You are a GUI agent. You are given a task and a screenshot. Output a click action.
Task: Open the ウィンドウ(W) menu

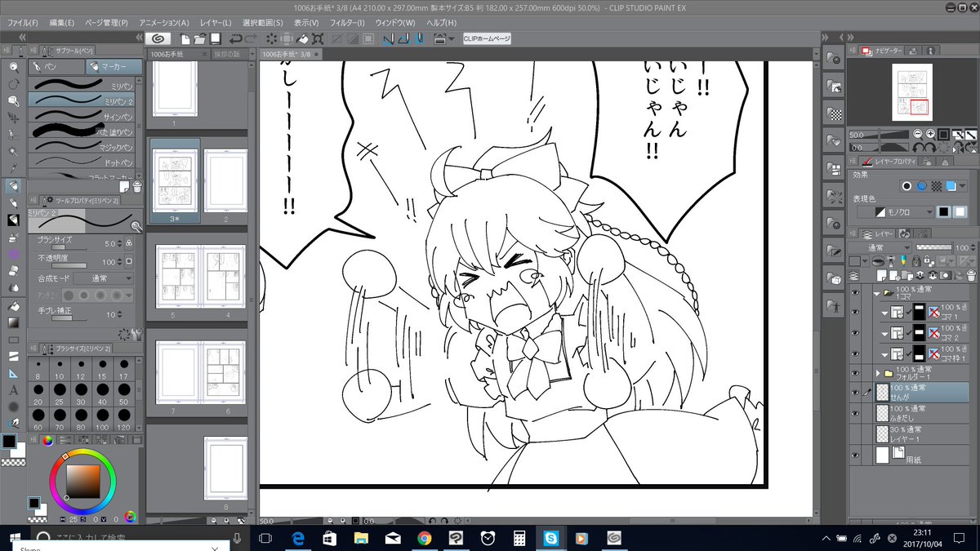click(394, 22)
